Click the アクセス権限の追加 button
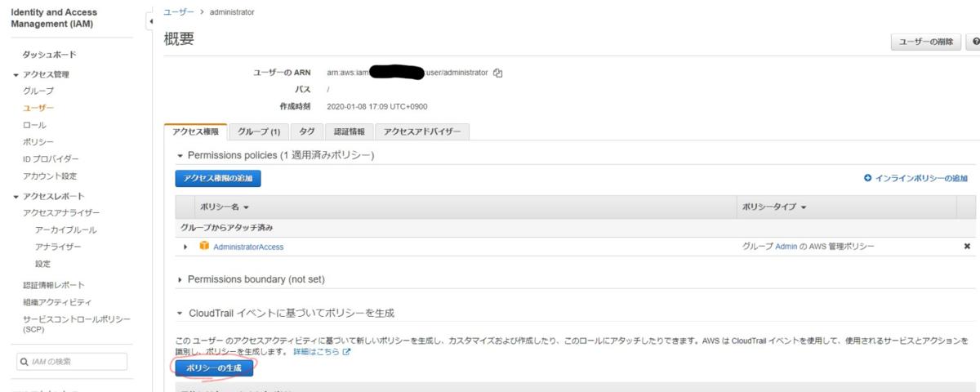The height and width of the screenshot is (392, 980). [x=218, y=178]
